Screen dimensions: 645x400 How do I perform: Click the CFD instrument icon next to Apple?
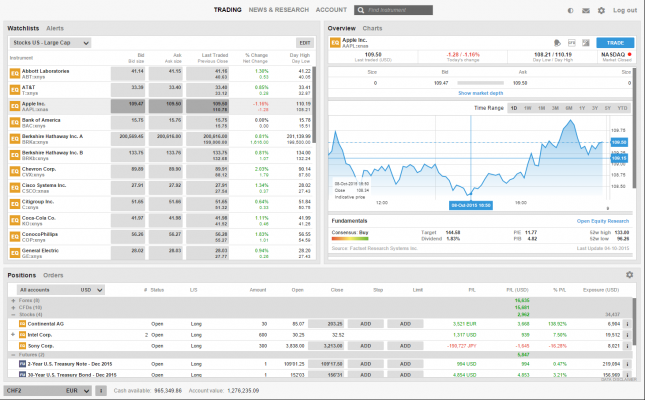coord(572,43)
